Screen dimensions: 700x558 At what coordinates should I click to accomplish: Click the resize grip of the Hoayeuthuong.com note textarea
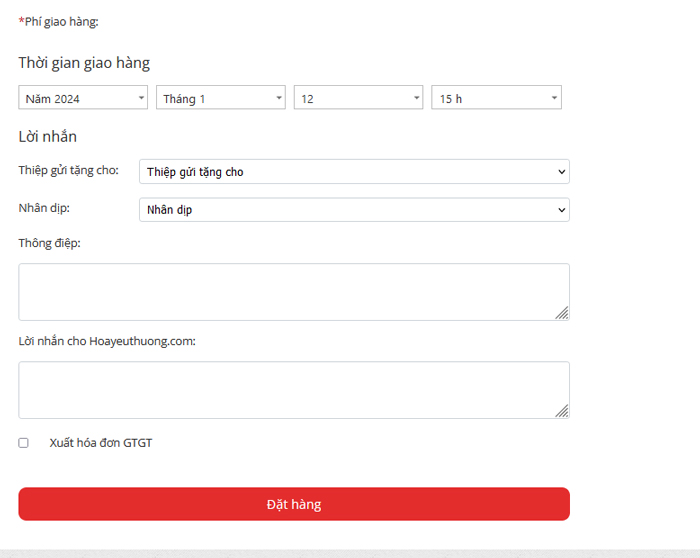pos(562,411)
